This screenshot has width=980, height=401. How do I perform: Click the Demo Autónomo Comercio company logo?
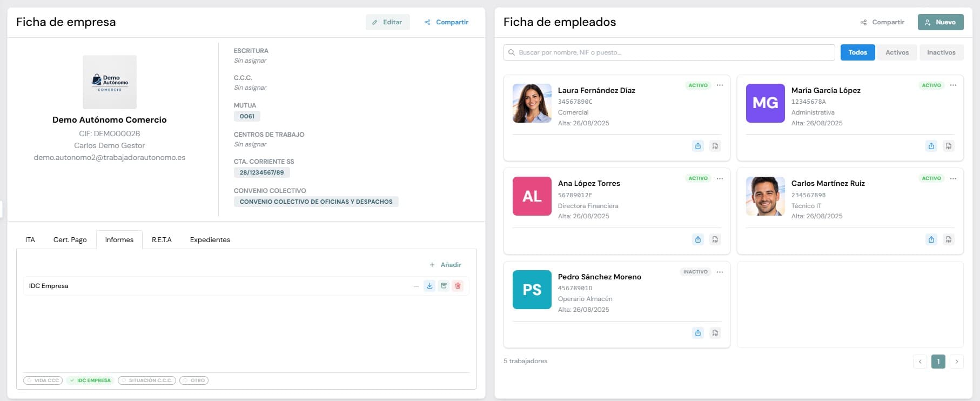[x=110, y=82]
